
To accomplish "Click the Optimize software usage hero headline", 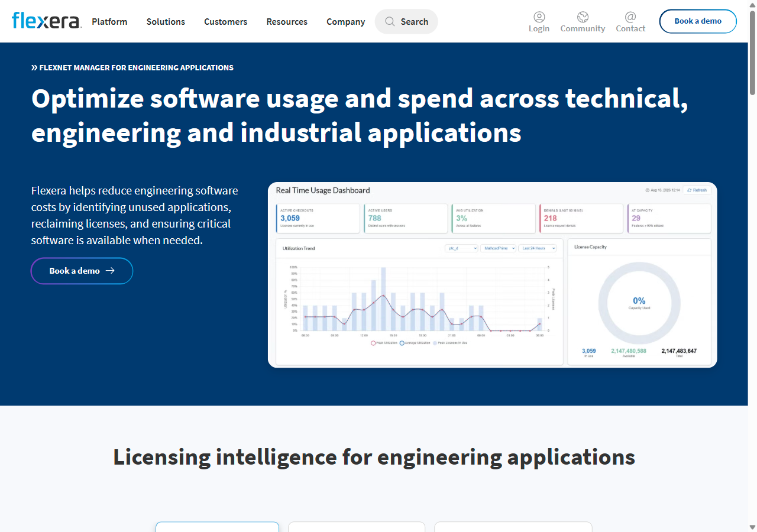I will [360, 115].
